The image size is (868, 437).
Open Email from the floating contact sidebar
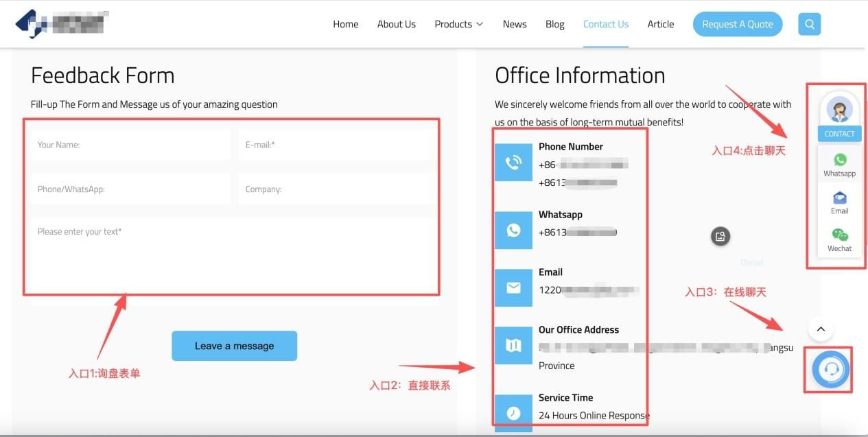point(840,203)
